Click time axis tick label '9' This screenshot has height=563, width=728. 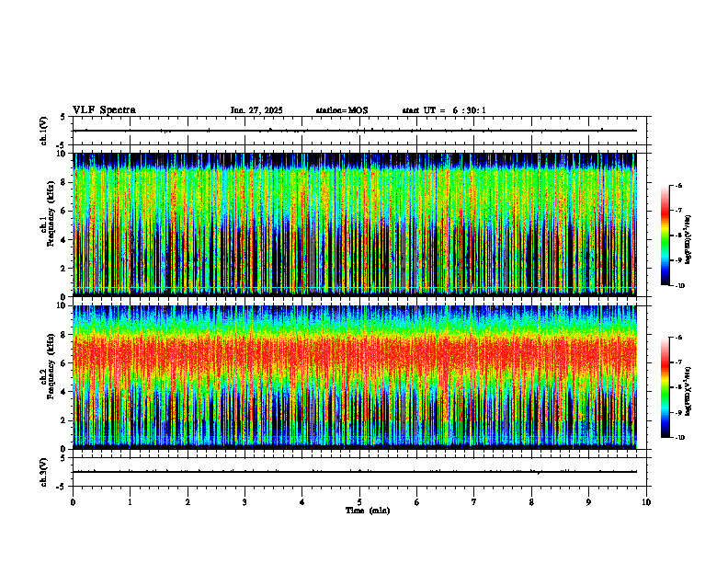588,502
